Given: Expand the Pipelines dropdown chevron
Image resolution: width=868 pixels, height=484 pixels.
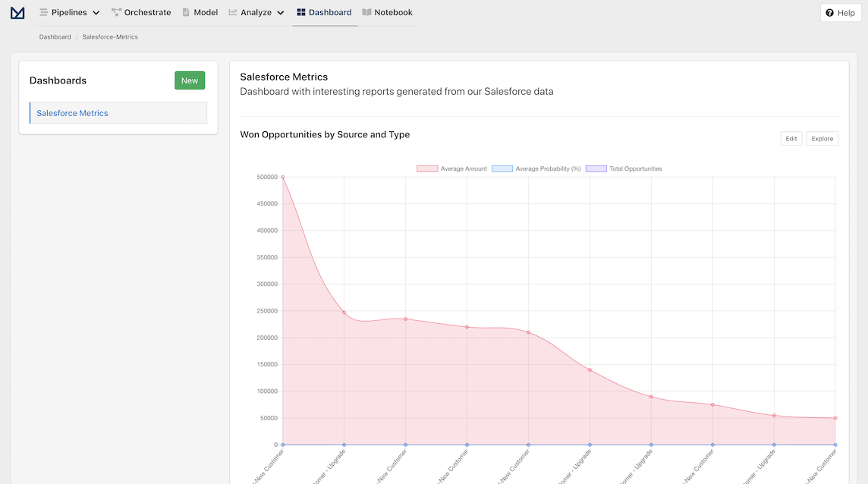Looking at the screenshot, I should coord(96,13).
